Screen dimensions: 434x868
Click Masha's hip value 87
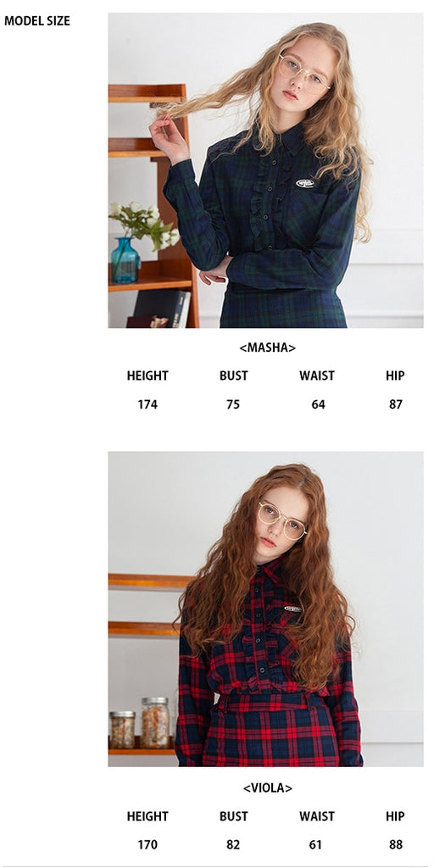click(395, 404)
